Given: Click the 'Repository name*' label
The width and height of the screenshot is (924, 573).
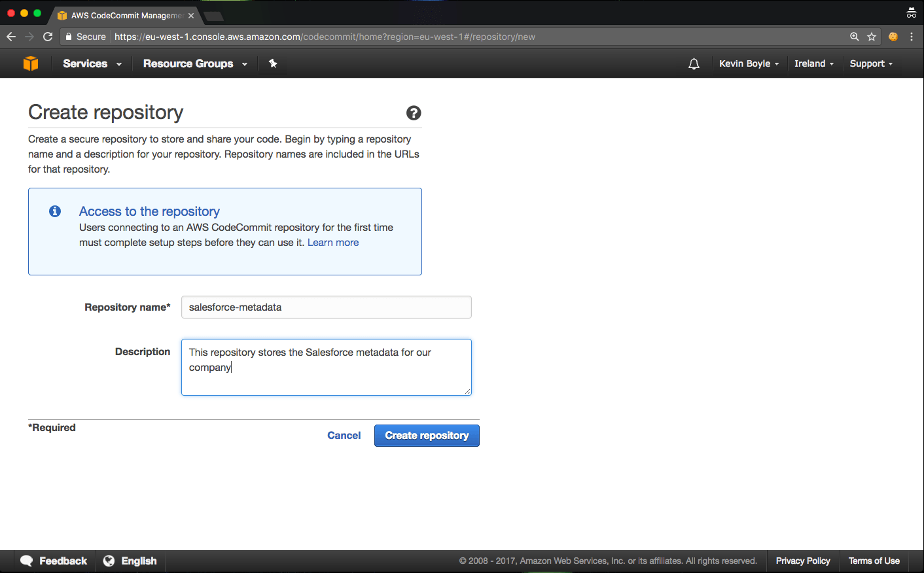Looking at the screenshot, I should [128, 307].
